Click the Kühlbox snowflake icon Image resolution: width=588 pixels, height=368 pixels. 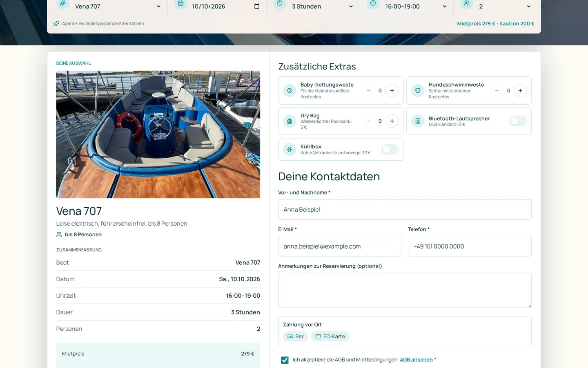(x=290, y=150)
